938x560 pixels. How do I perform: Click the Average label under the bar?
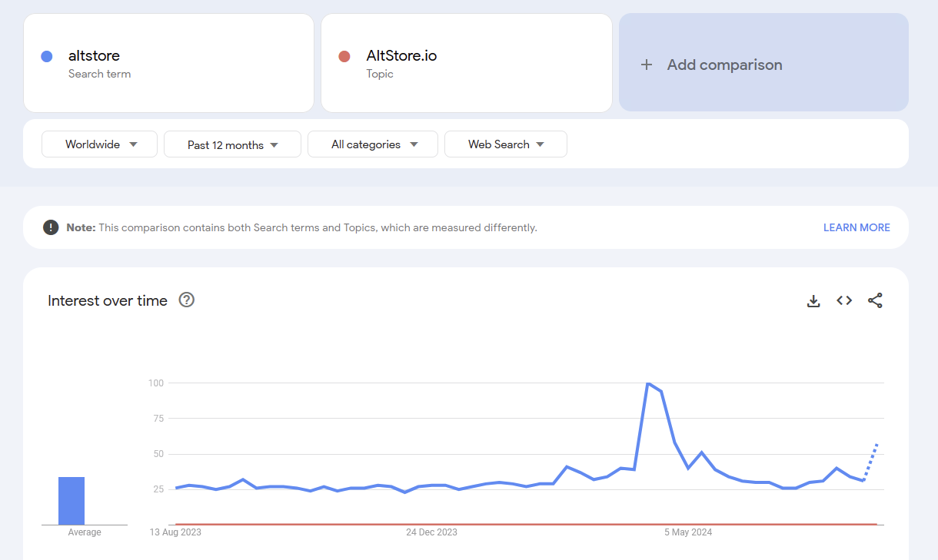click(x=85, y=532)
